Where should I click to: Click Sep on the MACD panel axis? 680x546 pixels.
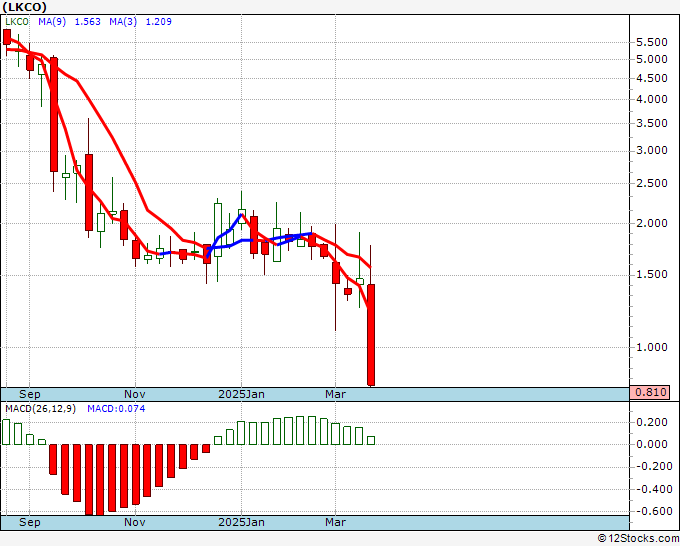point(29,522)
